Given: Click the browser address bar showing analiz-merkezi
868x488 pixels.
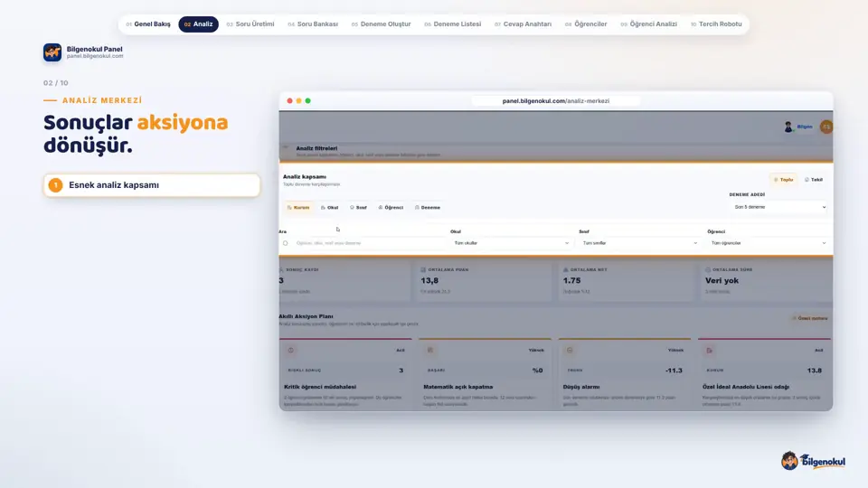Looking at the screenshot, I should (556, 100).
